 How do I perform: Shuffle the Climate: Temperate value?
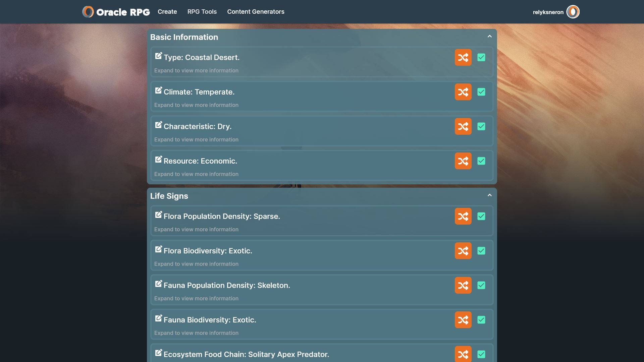point(463,92)
